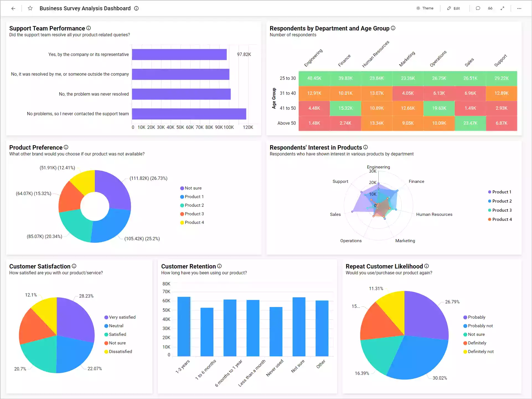Open info icon for Customer Retention
The height and width of the screenshot is (399, 532).
tap(219, 266)
